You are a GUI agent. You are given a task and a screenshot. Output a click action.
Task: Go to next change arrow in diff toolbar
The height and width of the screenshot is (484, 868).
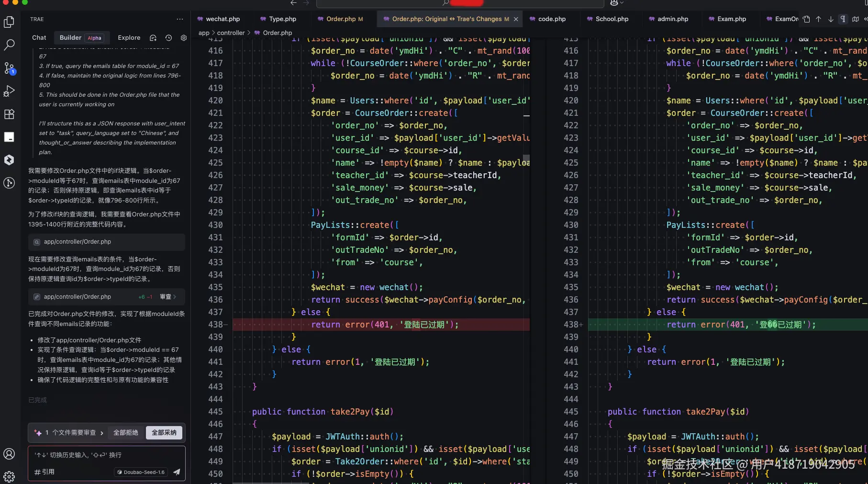pos(831,19)
